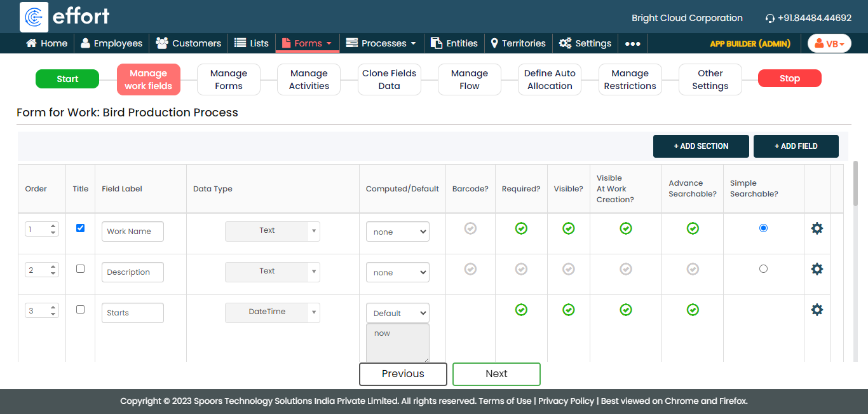Open Data Type dropdown for Starts row
This screenshot has height=414, width=868.
(272, 312)
